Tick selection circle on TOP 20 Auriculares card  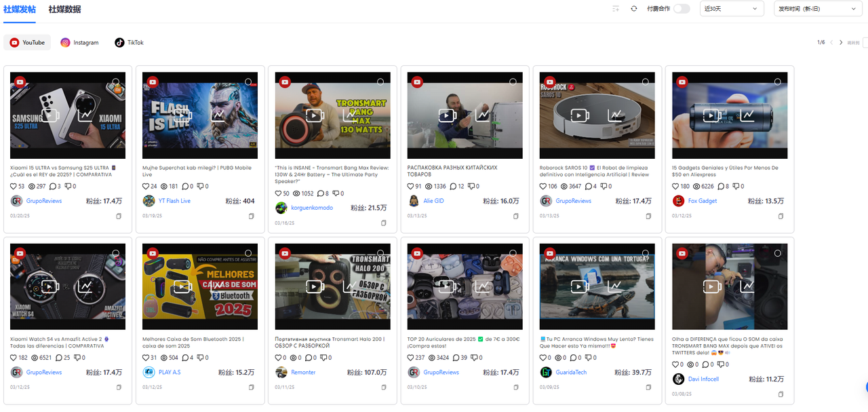[x=513, y=253]
